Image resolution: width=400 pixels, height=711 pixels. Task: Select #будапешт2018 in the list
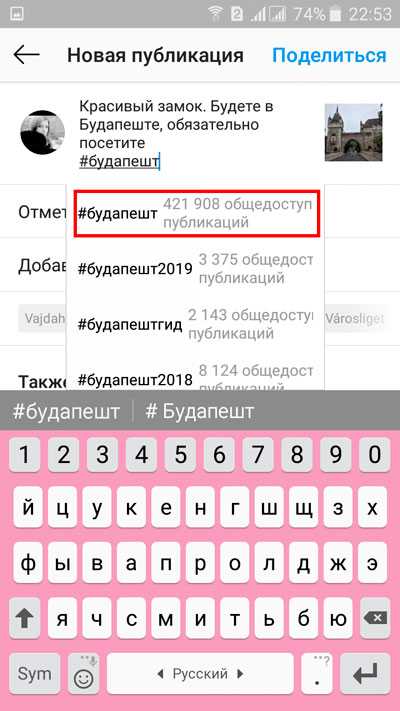(195, 376)
